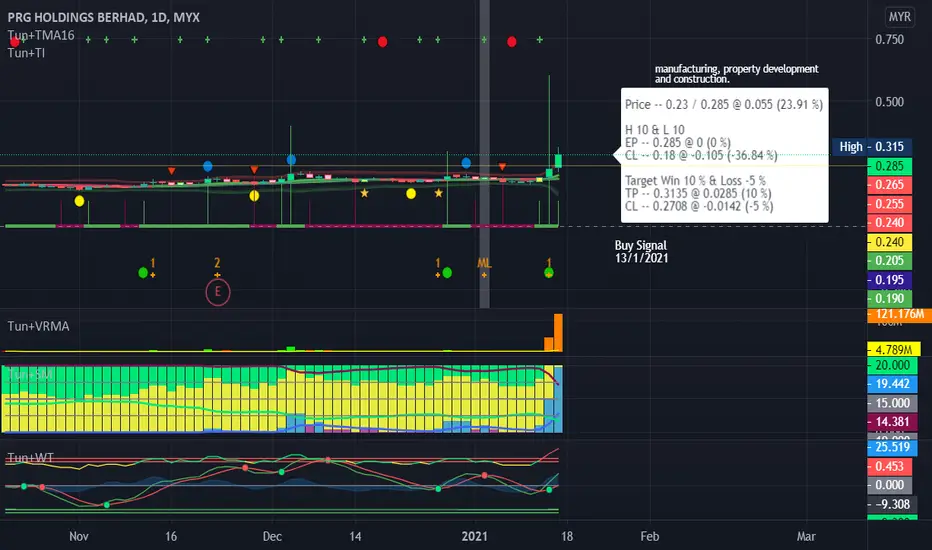Select the Tun+WT indicator label
Viewport: 932px width, 550px height.
[x=30, y=457]
